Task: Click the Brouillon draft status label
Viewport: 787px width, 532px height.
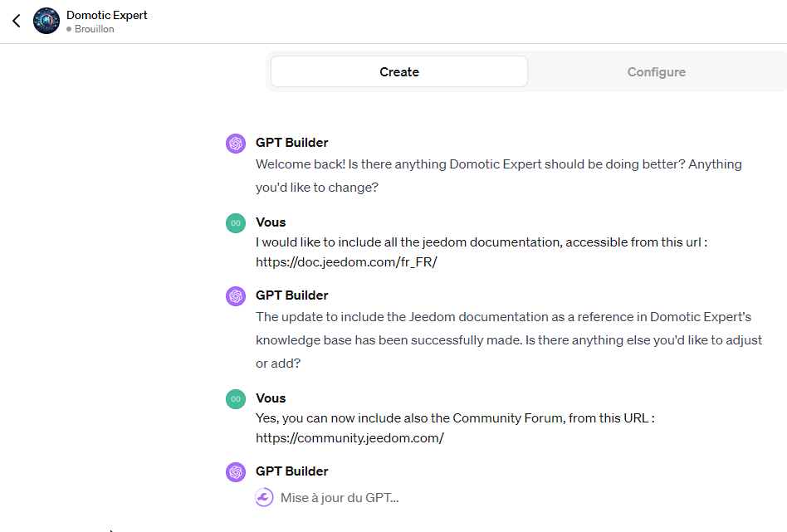Action: [95, 29]
